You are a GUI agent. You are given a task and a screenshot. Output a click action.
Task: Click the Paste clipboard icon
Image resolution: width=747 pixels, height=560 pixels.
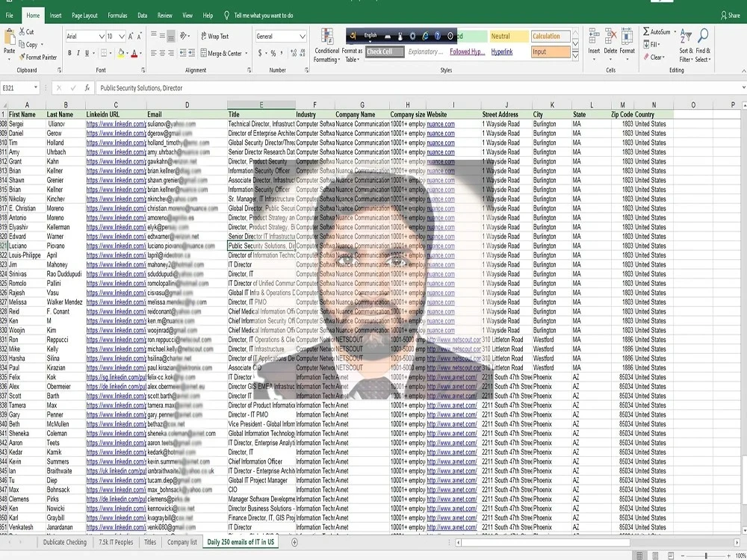[x=9, y=37]
